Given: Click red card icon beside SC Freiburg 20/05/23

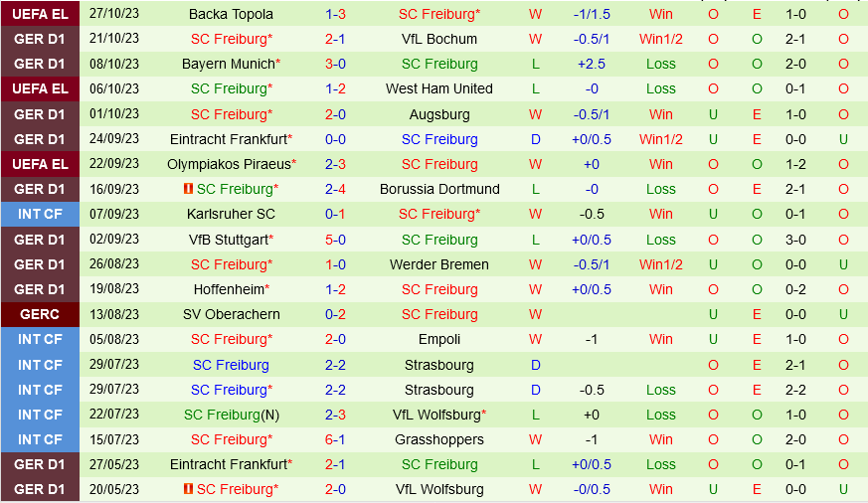Looking at the screenshot, I should 188,489.
